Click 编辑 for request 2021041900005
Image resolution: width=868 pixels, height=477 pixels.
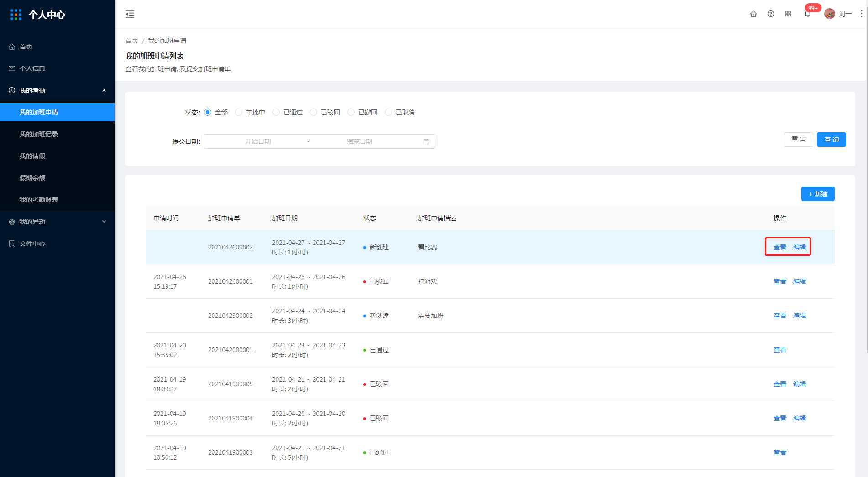tap(800, 384)
